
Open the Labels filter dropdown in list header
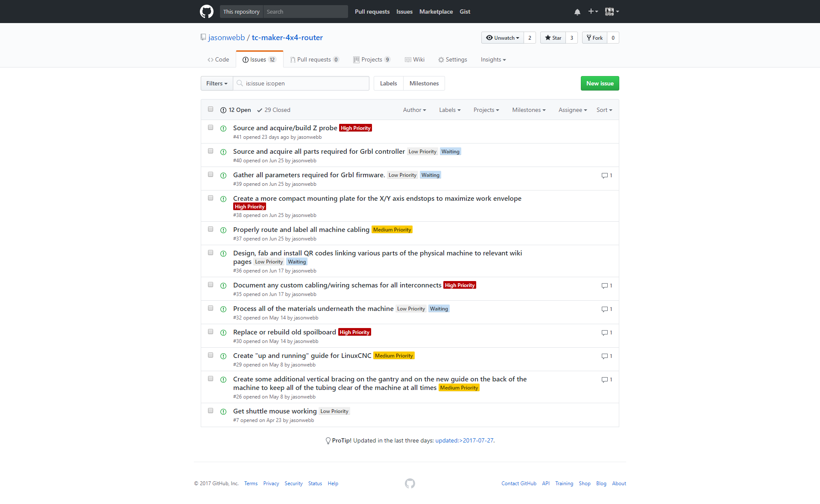coord(450,110)
